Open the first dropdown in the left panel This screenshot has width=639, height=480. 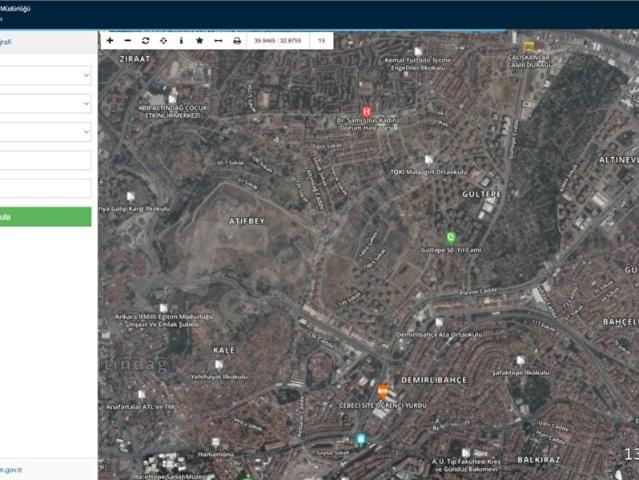pos(45,75)
